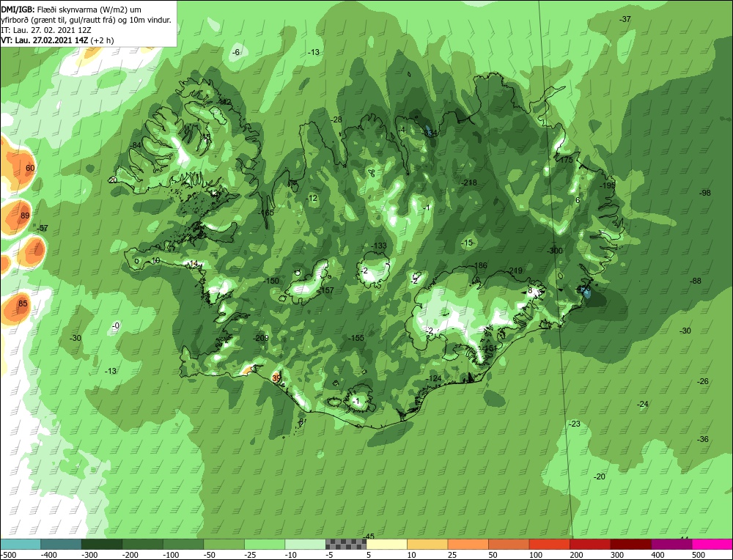733x560 pixels.
Task: Click the "-165" map value
Action: click(266, 213)
